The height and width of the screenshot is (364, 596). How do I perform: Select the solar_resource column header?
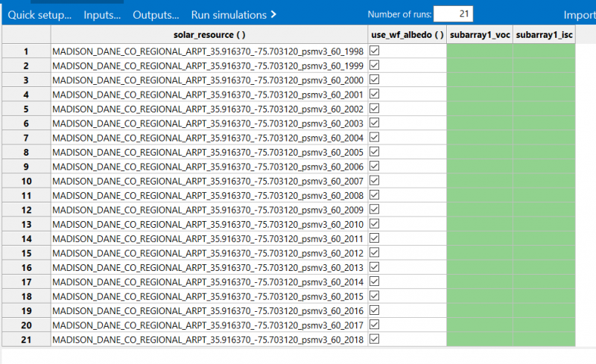tap(209, 35)
